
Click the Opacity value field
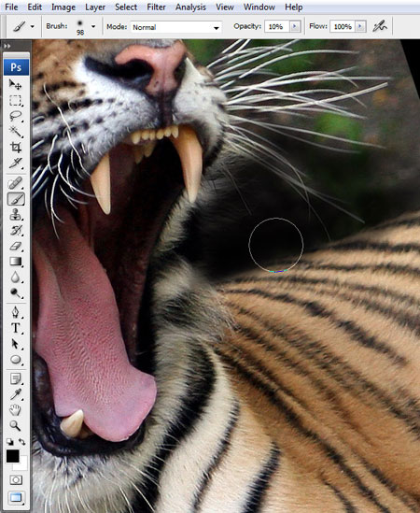276,26
